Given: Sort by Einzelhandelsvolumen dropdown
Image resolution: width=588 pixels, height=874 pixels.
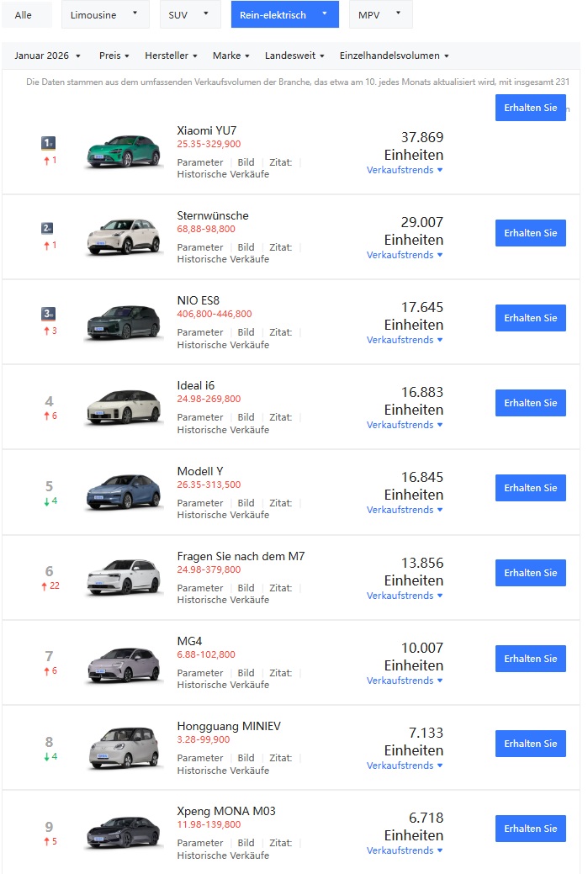Looking at the screenshot, I should point(394,56).
